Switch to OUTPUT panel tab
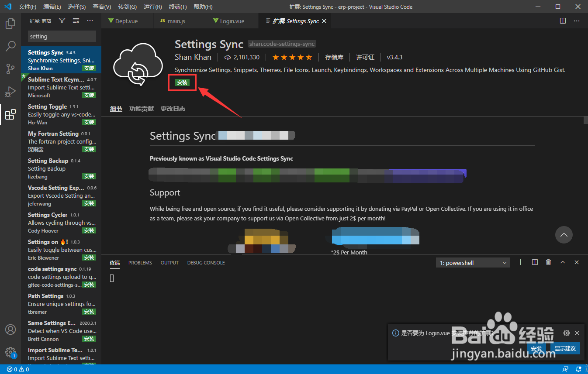588x374 pixels. (169, 263)
